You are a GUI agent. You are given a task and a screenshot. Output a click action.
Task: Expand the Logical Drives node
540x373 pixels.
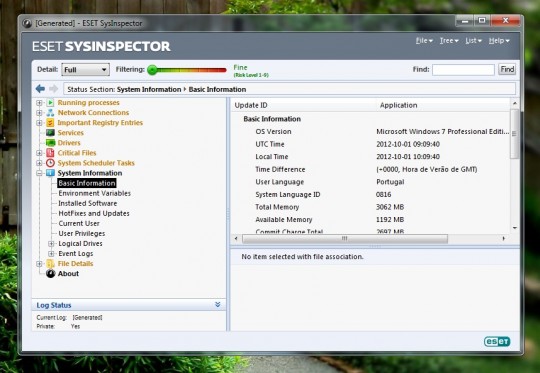(51, 244)
